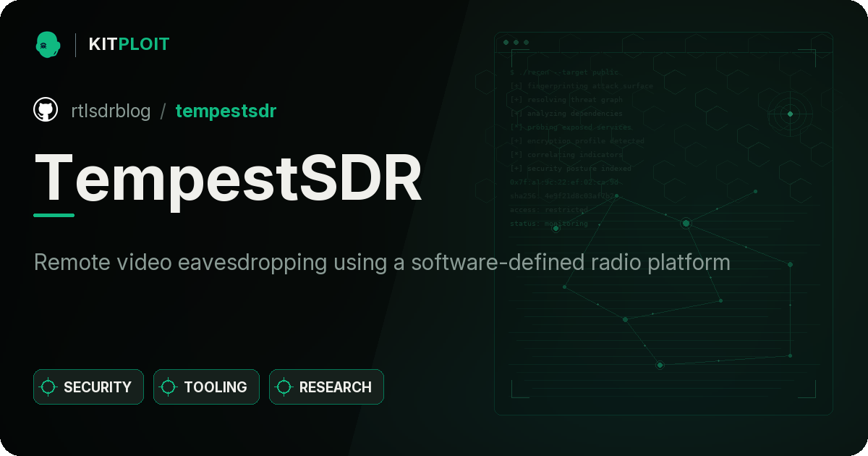Image resolution: width=868 pixels, height=456 pixels.
Task: Click the terminal line 'analyzing dependencies'
Action: pyautogui.click(x=566, y=114)
